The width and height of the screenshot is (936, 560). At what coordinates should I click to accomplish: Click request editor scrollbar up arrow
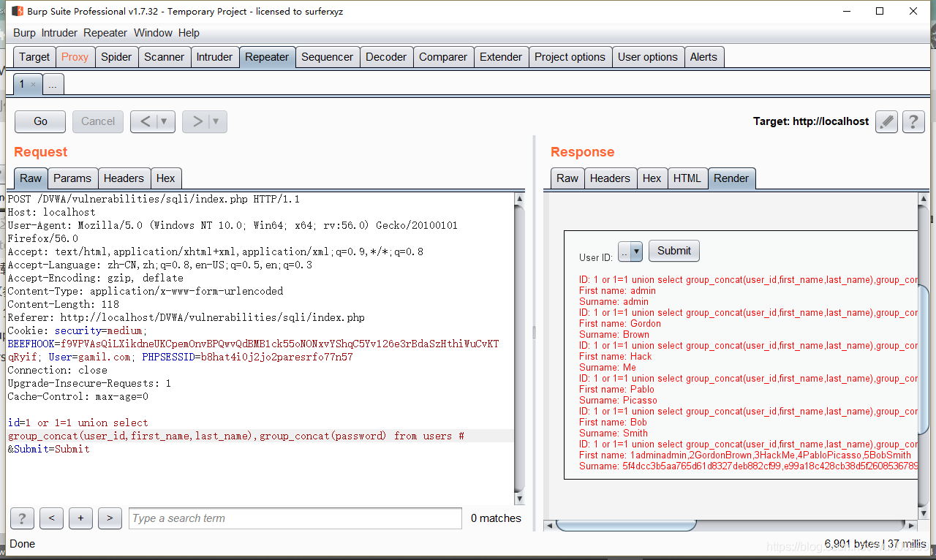[519, 199]
